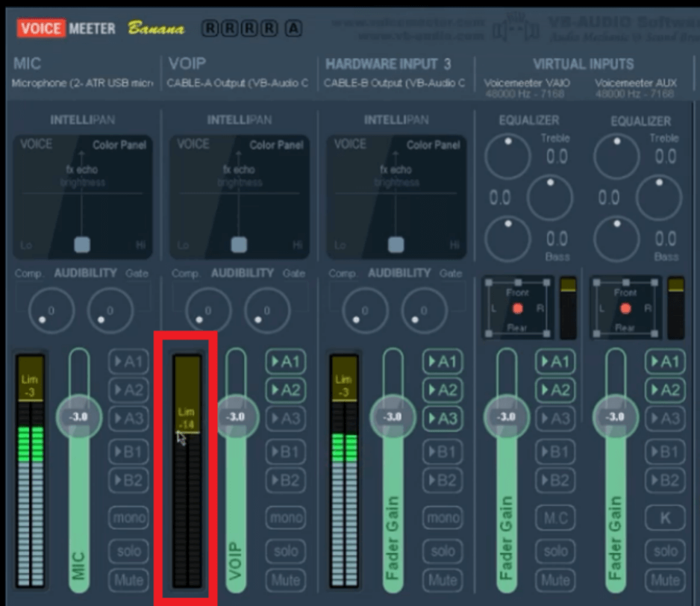The image size is (700, 606).
Task: Click the red pan dot in VAIO Front/Rear panel
Action: pos(517,308)
